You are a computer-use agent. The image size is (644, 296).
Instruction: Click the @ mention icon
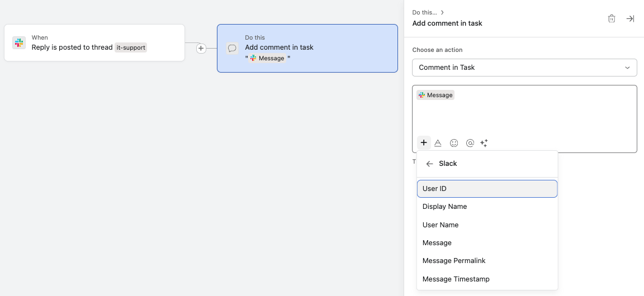pos(470,143)
